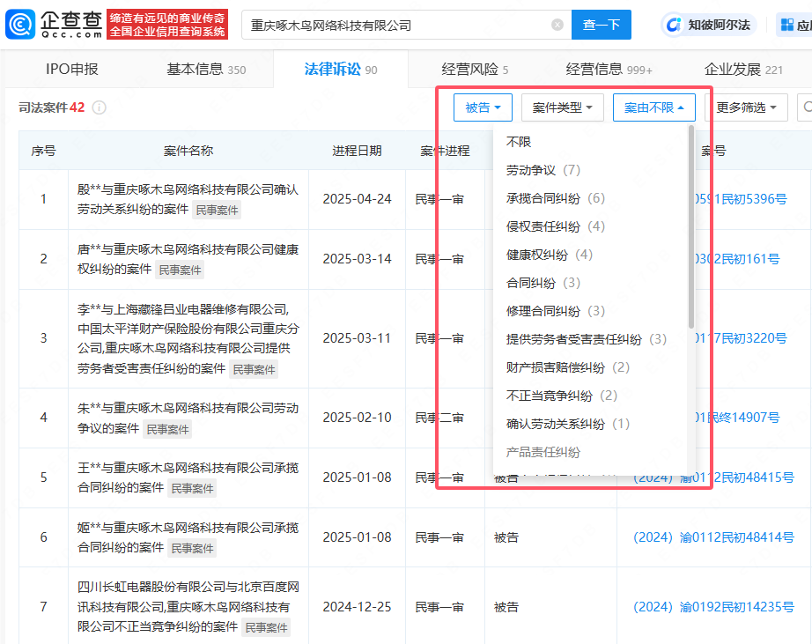
Task: Switch to the 经营风险 tab
Action: click(x=475, y=70)
